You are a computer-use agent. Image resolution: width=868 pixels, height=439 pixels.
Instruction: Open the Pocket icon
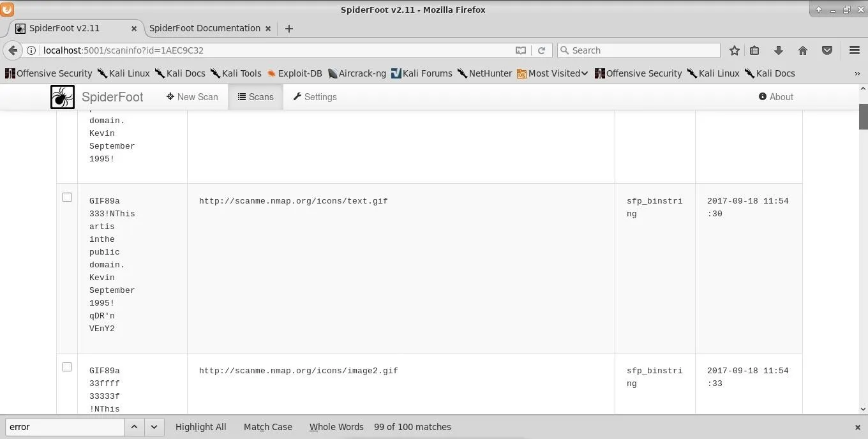827,50
